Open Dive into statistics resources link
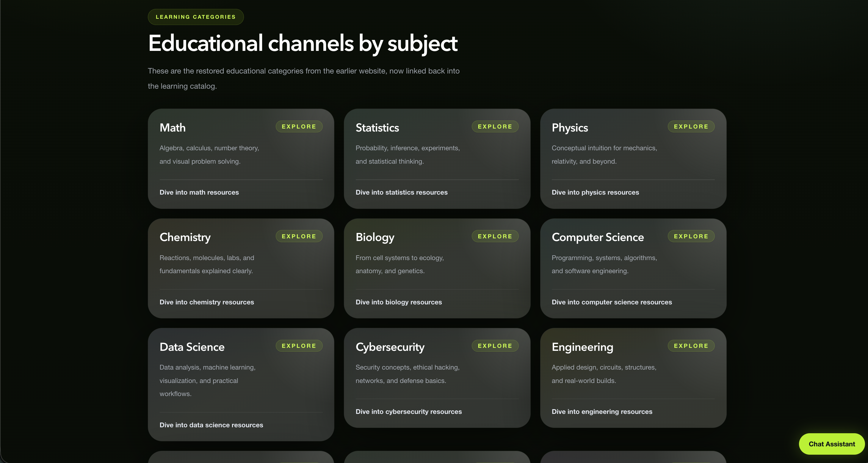 pyautogui.click(x=401, y=193)
